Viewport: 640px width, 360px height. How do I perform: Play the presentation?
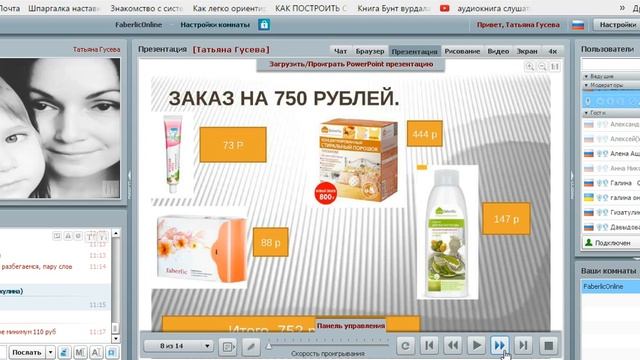point(476,346)
